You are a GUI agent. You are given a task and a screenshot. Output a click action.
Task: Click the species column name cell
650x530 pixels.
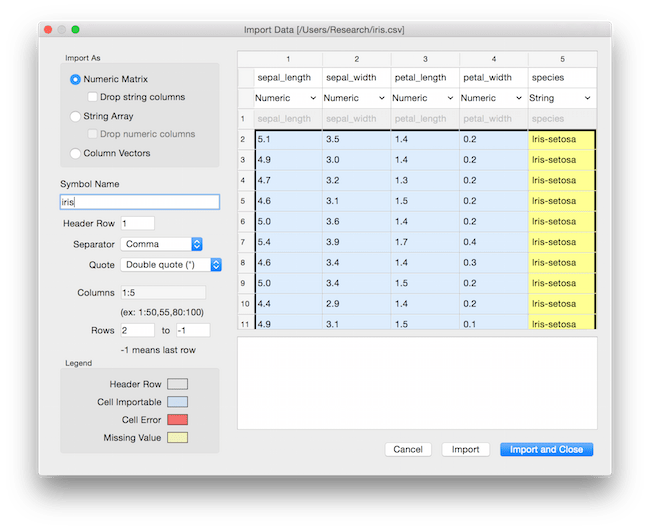(563, 78)
